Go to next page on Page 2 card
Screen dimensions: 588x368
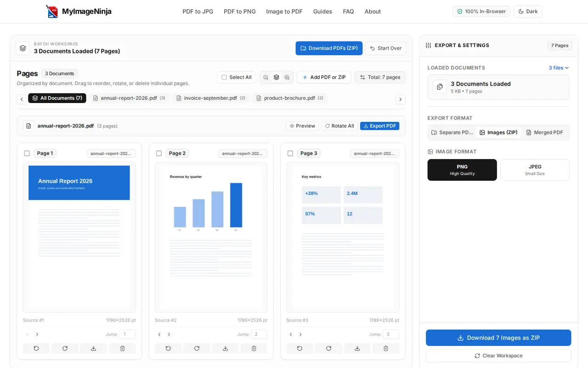point(169,334)
